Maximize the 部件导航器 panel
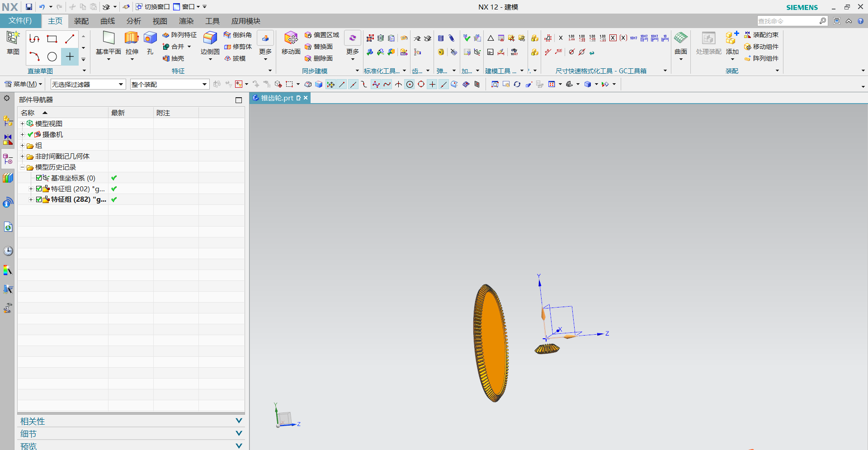This screenshot has height=450, width=868. tap(239, 100)
